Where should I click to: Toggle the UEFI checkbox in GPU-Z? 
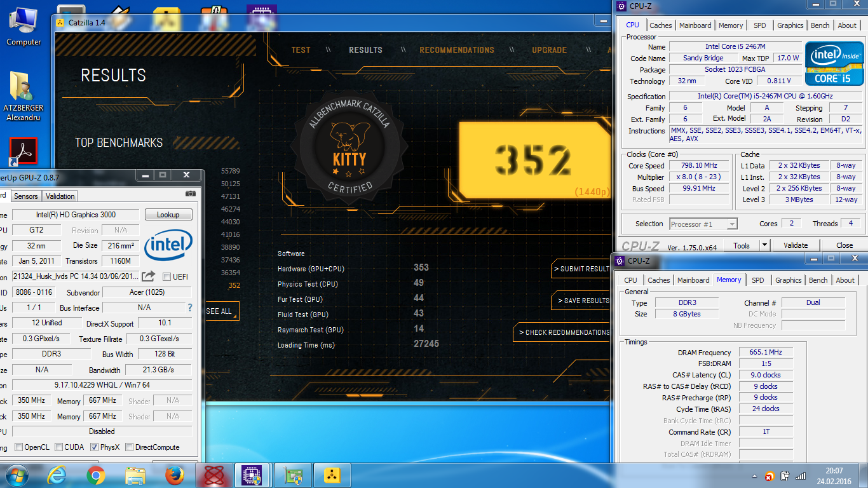(x=166, y=276)
